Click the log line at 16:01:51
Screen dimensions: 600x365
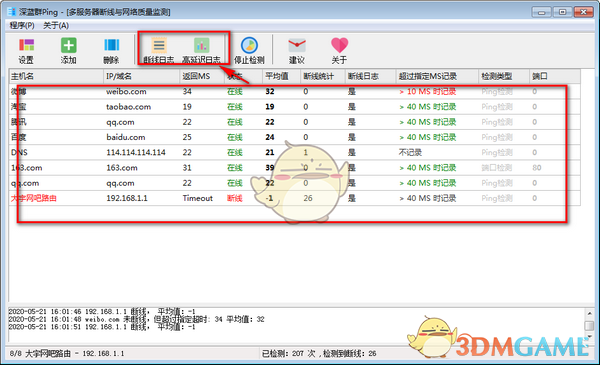point(102,327)
